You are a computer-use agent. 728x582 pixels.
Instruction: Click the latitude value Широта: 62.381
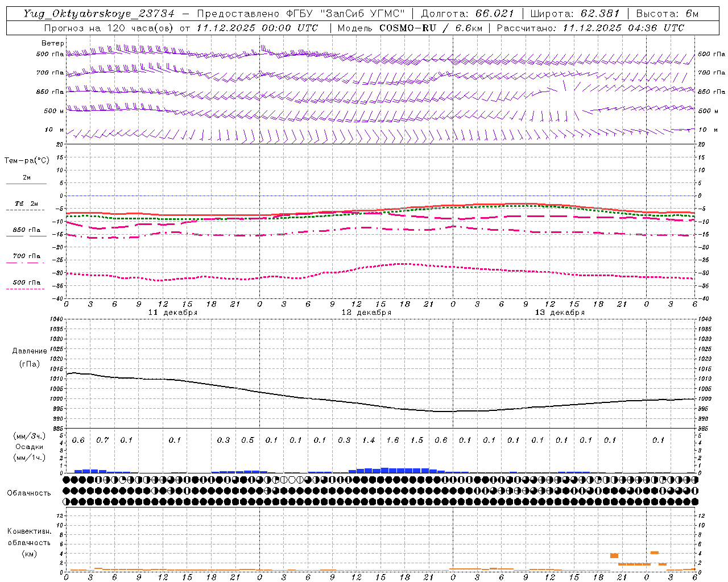575,14
